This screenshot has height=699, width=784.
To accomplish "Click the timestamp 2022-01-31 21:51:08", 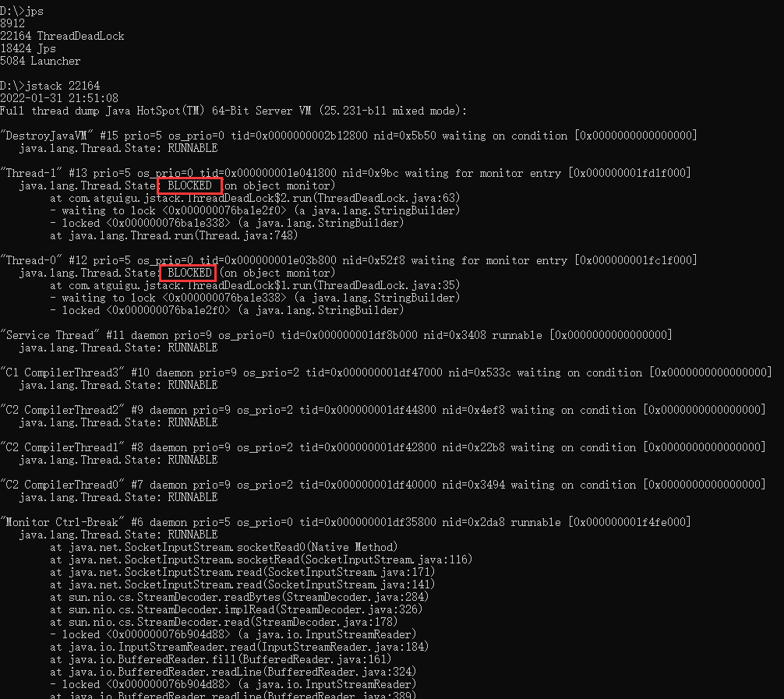I will (59, 98).
